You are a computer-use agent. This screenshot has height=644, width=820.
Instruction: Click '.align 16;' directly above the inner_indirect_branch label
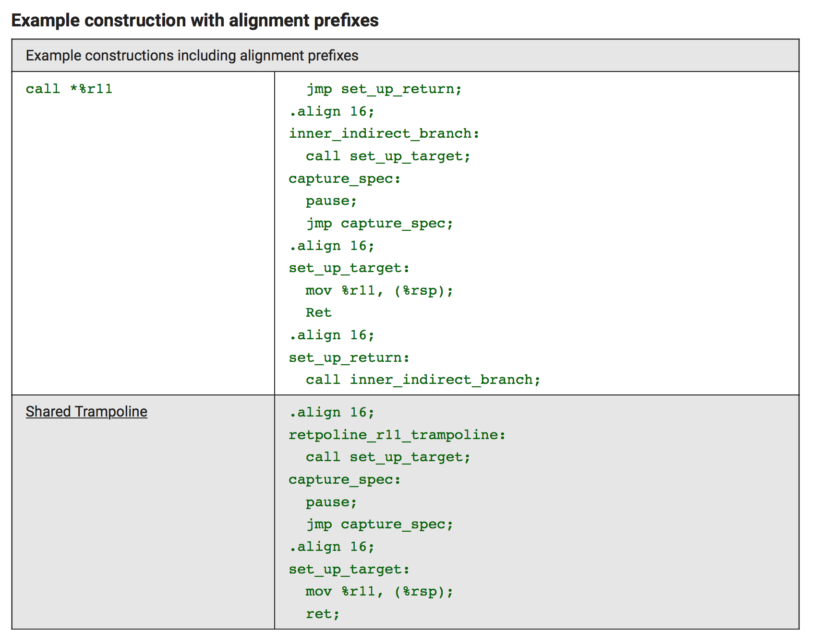point(331,111)
